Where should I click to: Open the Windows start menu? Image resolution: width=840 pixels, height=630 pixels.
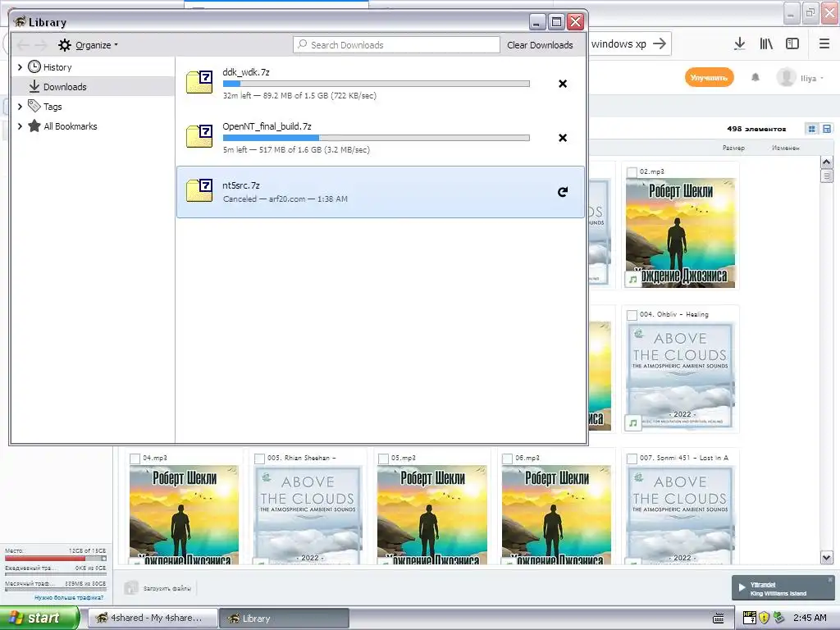pyautogui.click(x=39, y=618)
